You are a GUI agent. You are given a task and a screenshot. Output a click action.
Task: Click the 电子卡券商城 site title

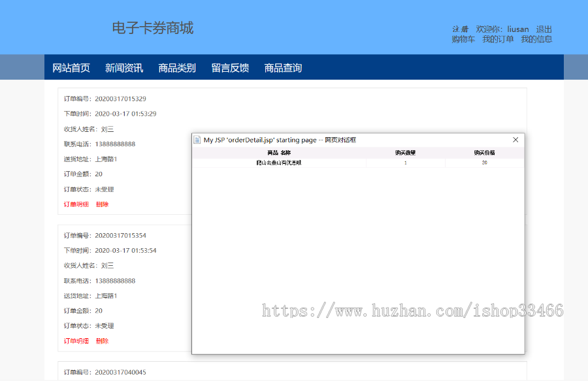(x=154, y=27)
